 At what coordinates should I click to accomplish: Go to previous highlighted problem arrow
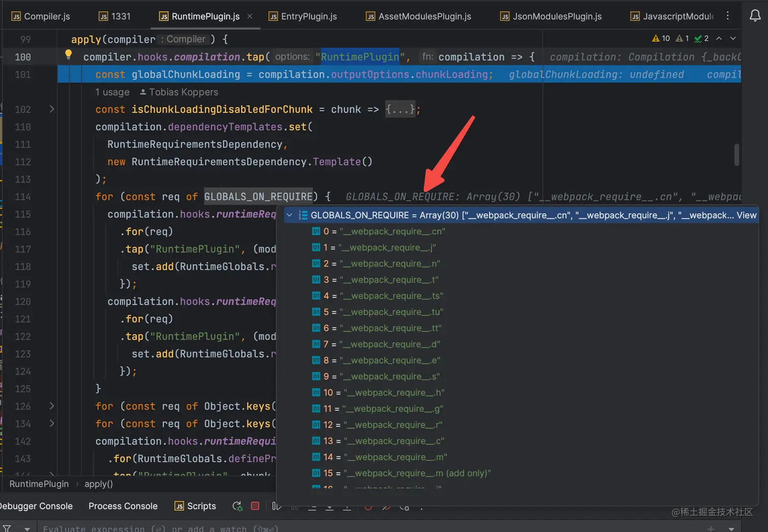719,39
